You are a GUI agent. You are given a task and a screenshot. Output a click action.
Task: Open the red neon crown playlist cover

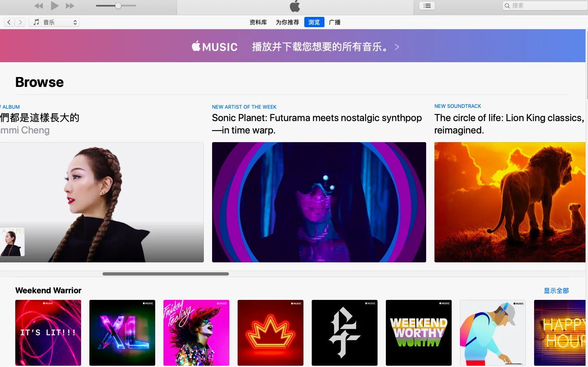click(x=271, y=333)
